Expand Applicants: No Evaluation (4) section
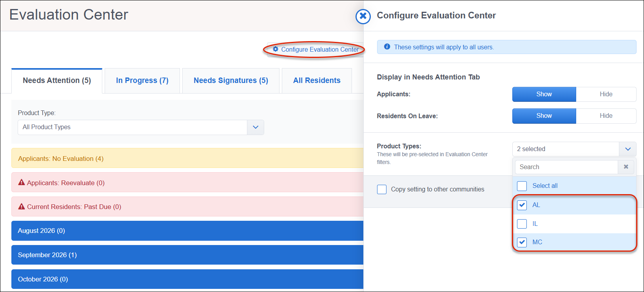 187,158
